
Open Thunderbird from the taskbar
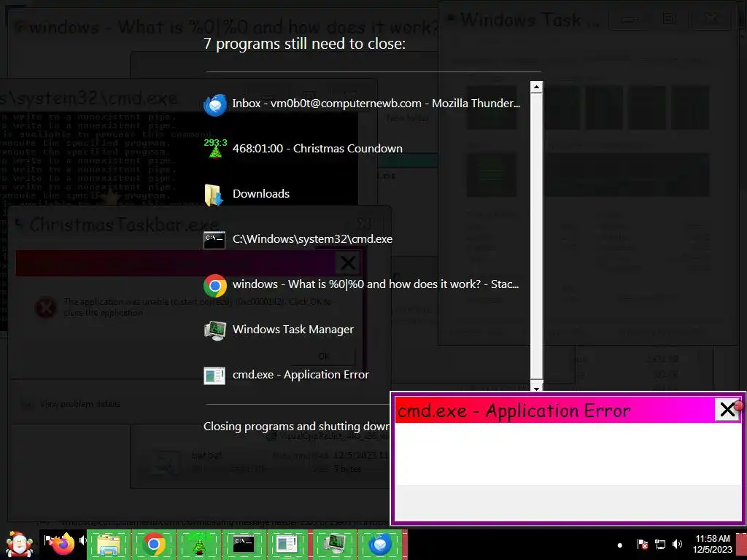coord(380,544)
